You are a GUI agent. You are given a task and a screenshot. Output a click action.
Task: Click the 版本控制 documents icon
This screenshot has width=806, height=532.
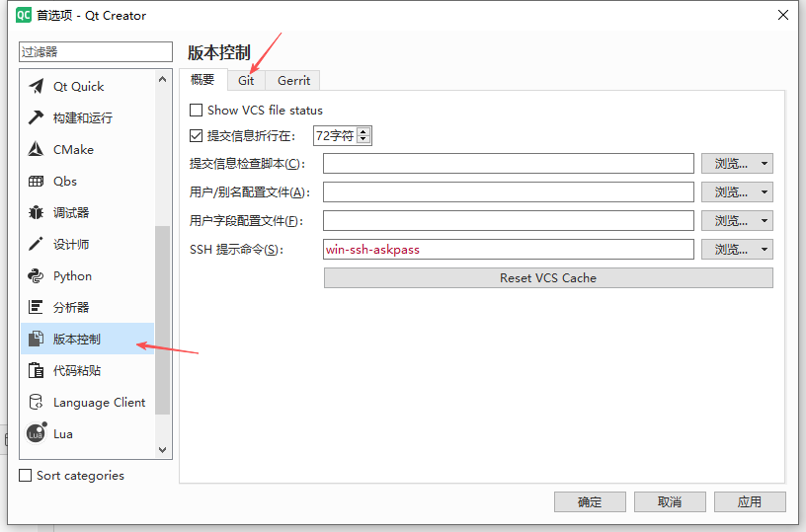[x=36, y=339]
